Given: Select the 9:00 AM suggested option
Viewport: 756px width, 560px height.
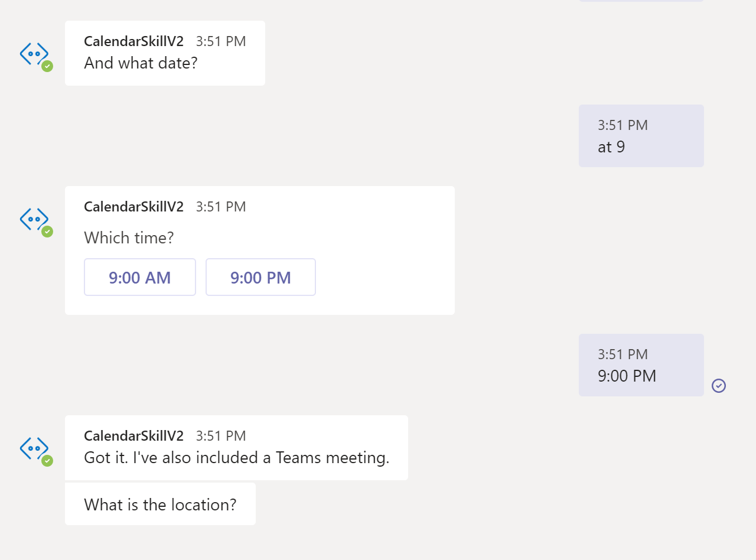Looking at the screenshot, I should (139, 277).
